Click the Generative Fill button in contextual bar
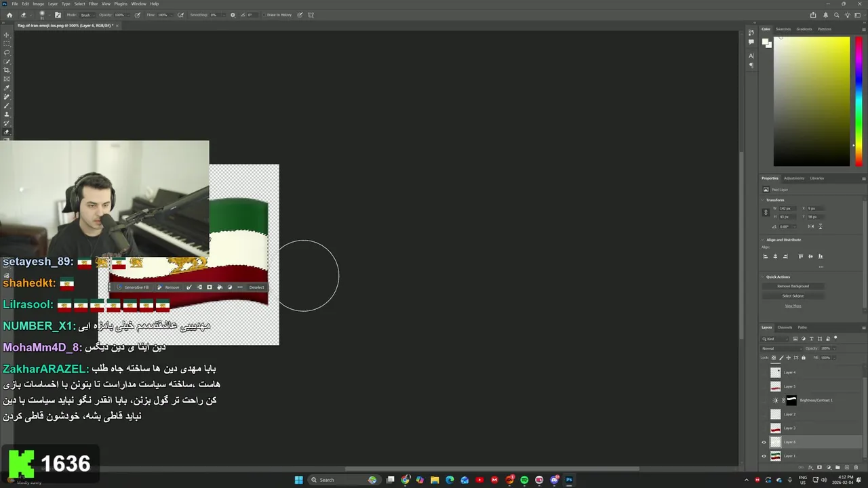 pyautogui.click(x=133, y=287)
